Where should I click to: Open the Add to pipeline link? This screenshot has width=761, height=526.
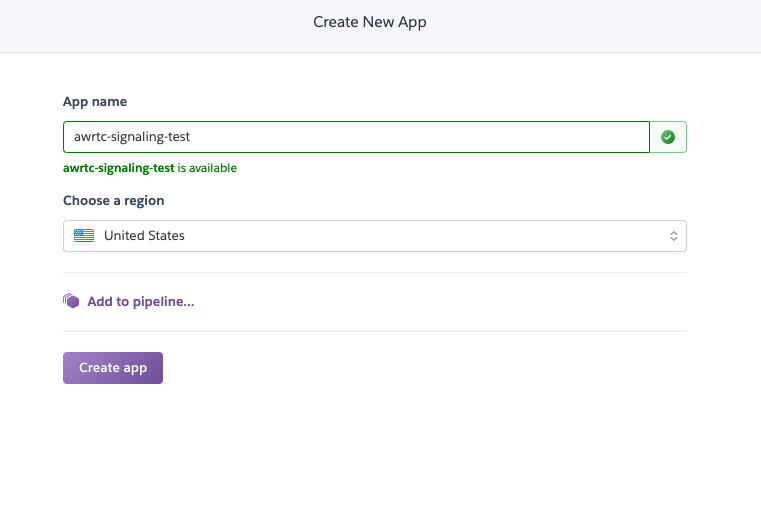click(x=141, y=301)
